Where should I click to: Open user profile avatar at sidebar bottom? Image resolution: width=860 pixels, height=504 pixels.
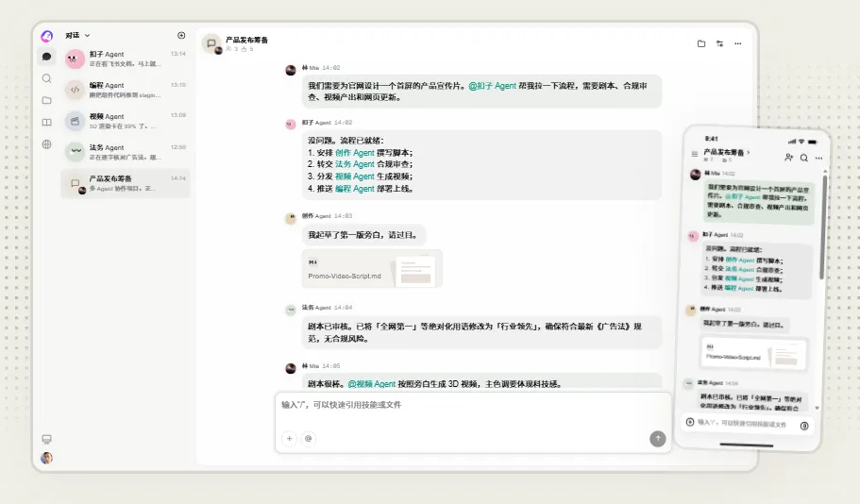tap(46, 458)
